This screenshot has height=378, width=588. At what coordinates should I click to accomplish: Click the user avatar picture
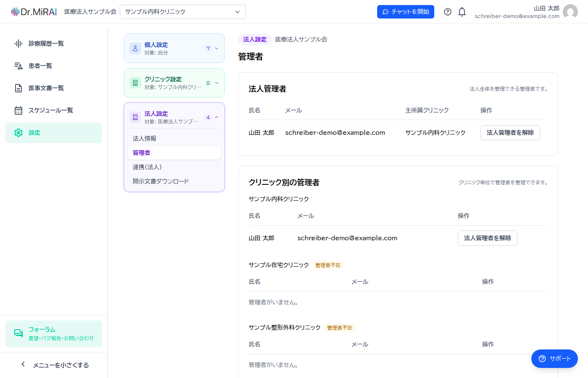pos(570,12)
